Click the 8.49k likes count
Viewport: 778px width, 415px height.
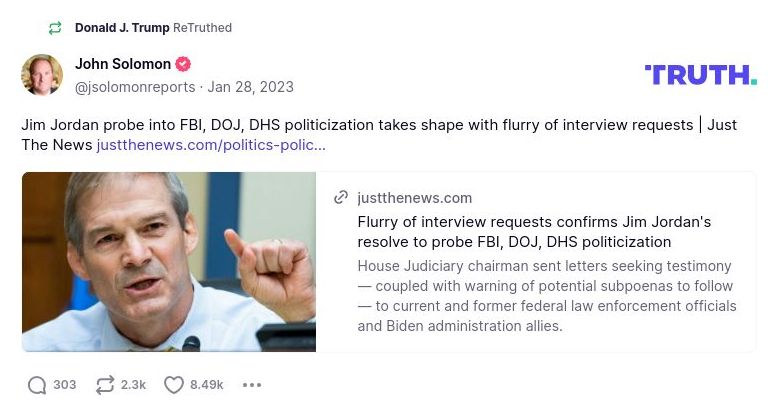206,385
